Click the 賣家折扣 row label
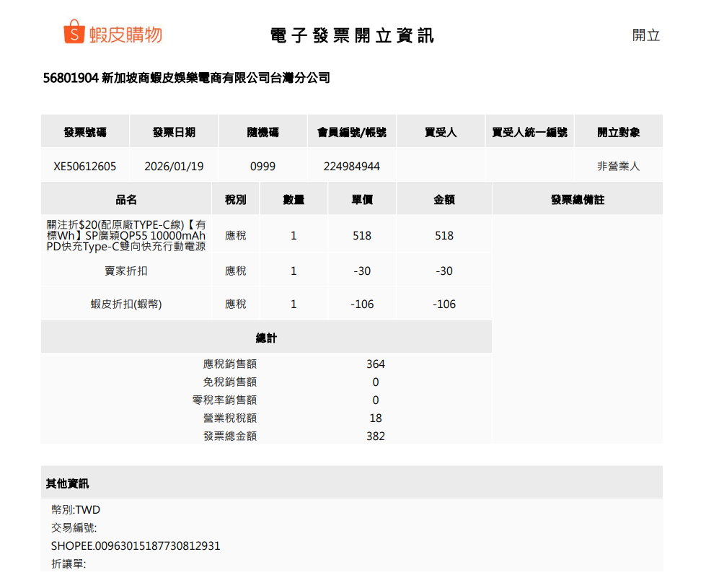The image size is (706, 588). pyautogui.click(x=126, y=271)
